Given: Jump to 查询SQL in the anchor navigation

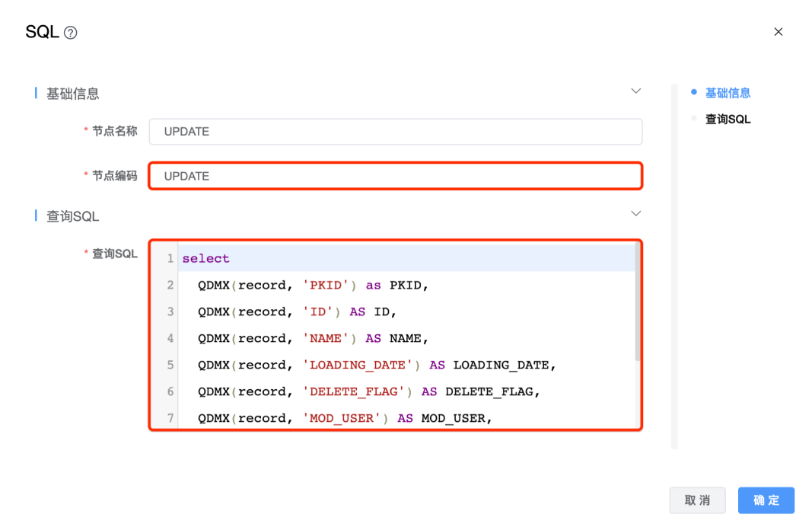Looking at the screenshot, I should (x=728, y=120).
